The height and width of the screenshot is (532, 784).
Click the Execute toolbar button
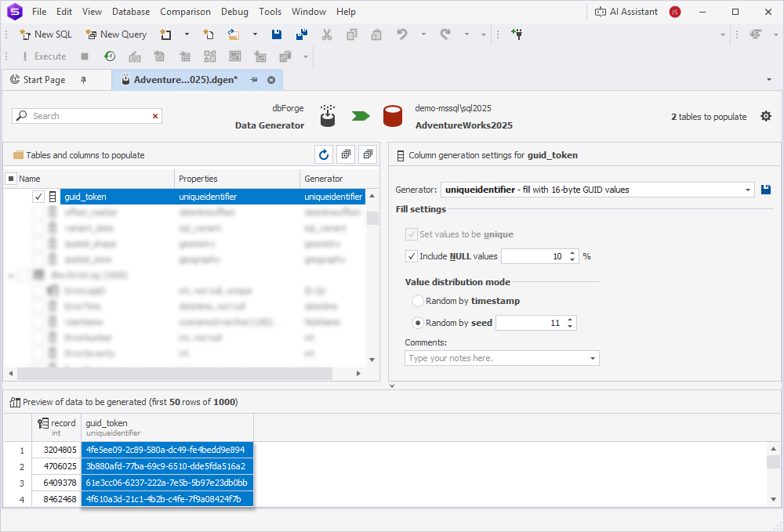[x=44, y=56]
